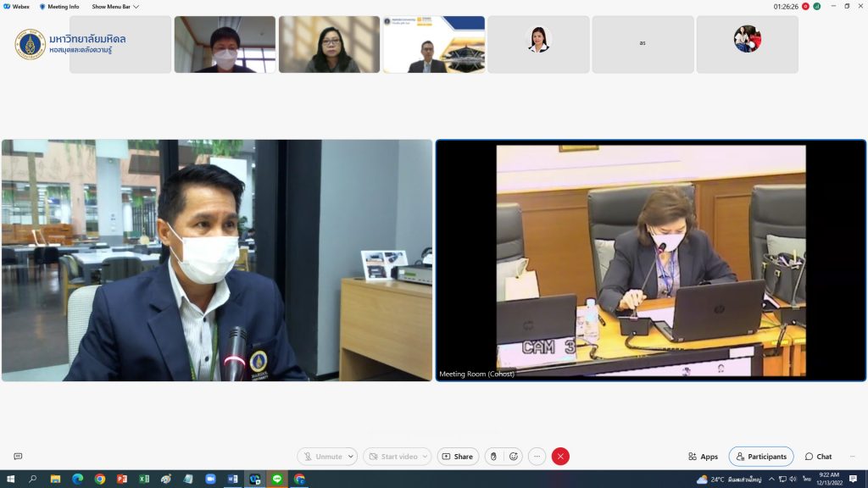Open LINE app from the taskbar

pyautogui.click(x=277, y=480)
